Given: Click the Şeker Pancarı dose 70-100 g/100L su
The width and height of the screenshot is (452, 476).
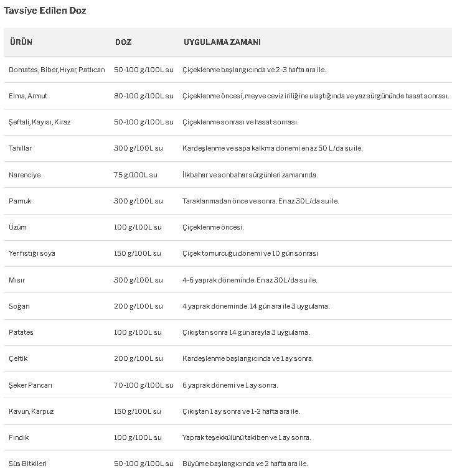Looking at the screenshot, I should [x=144, y=385].
